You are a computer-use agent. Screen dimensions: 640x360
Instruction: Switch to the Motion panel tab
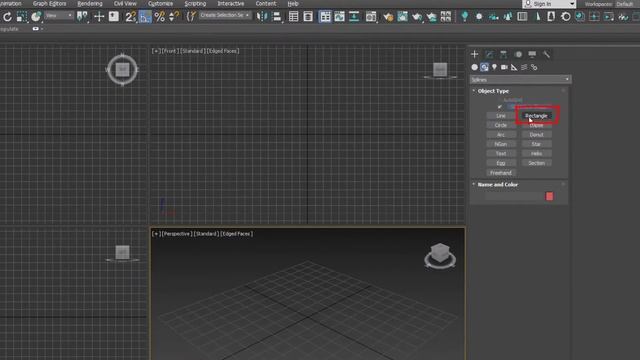518,54
